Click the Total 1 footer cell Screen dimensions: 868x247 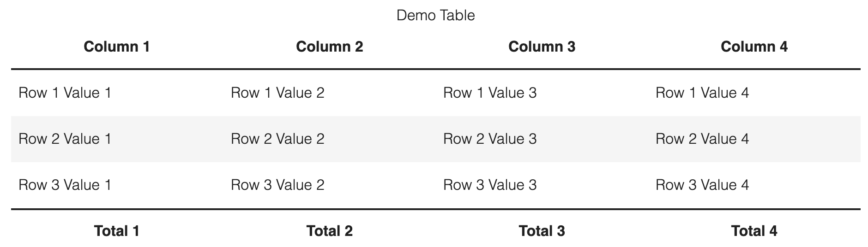click(x=117, y=231)
